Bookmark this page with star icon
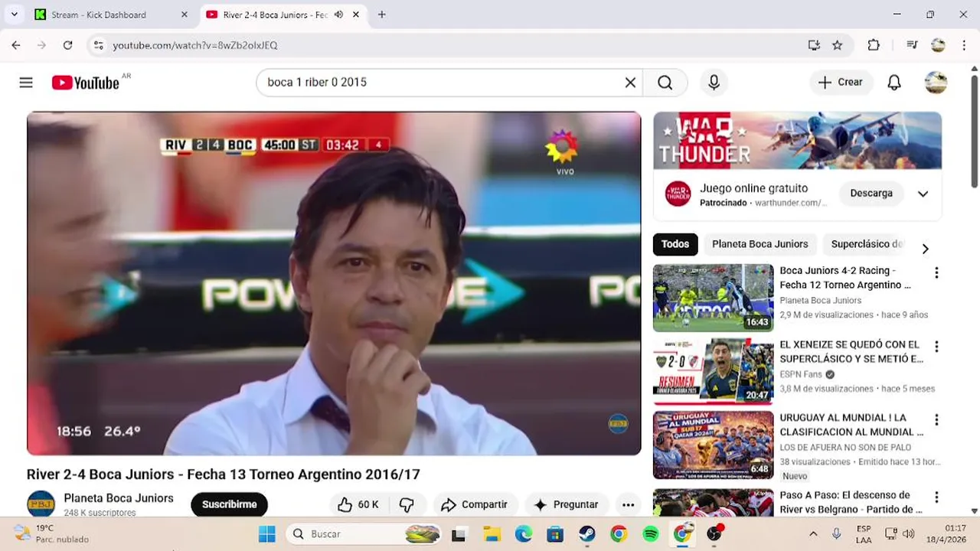This screenshot has height=551, width=980. (838, 45)
